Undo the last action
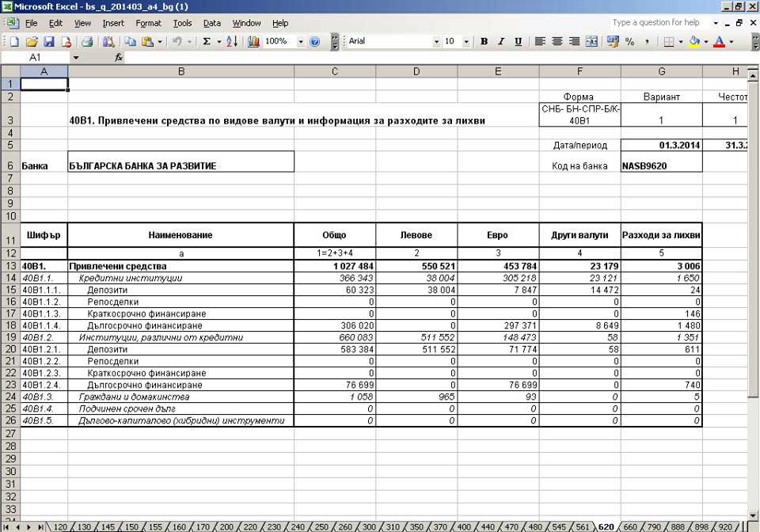Image resolution: width=760 pixels, height=532 pixels. (x=177, y=42)
